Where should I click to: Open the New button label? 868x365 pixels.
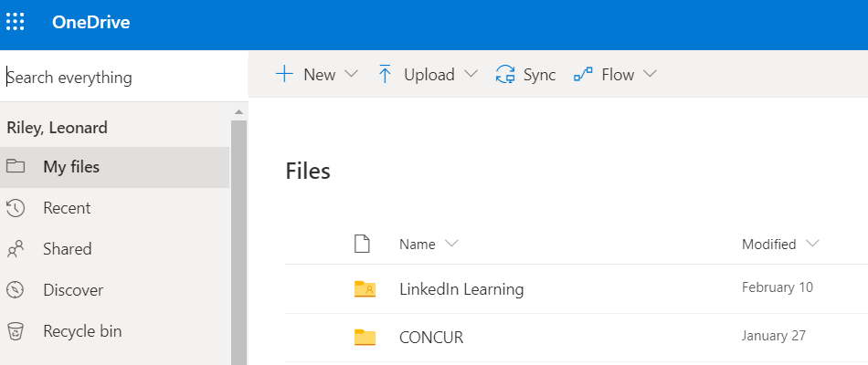click(x=320, y=75)
